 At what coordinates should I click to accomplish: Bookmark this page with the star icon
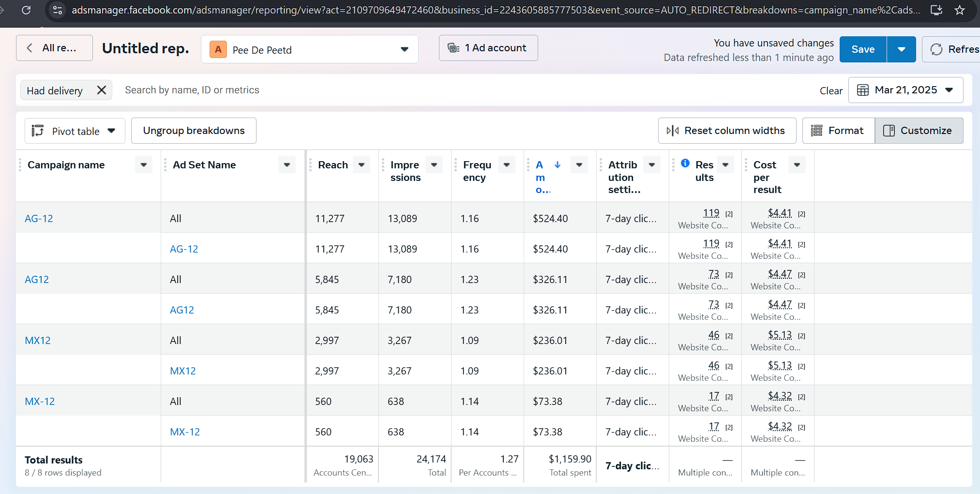point(960,10)
